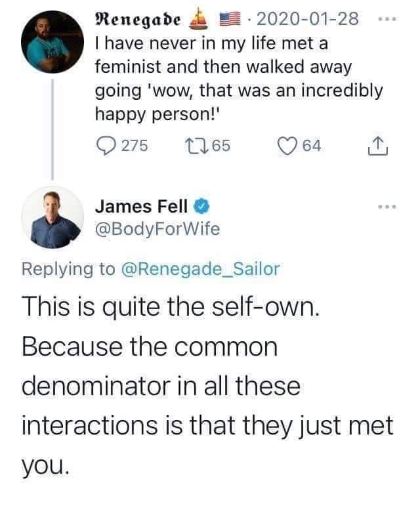Image resolution: width=420 pixels, height=506 pixels.
Task: Open Renegade's profile picture
Action: tap(52, 41)
